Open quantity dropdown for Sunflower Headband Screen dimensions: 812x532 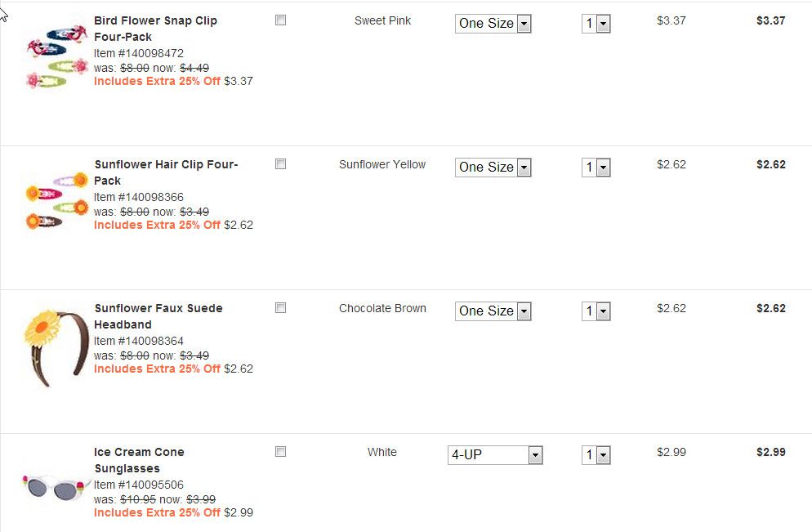click(596, 311)
